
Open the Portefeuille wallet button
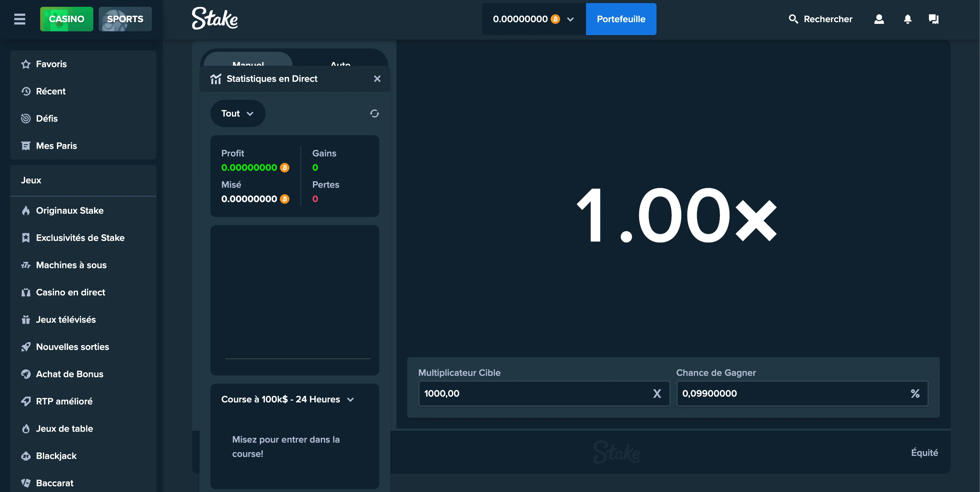(x=621, y=19)
